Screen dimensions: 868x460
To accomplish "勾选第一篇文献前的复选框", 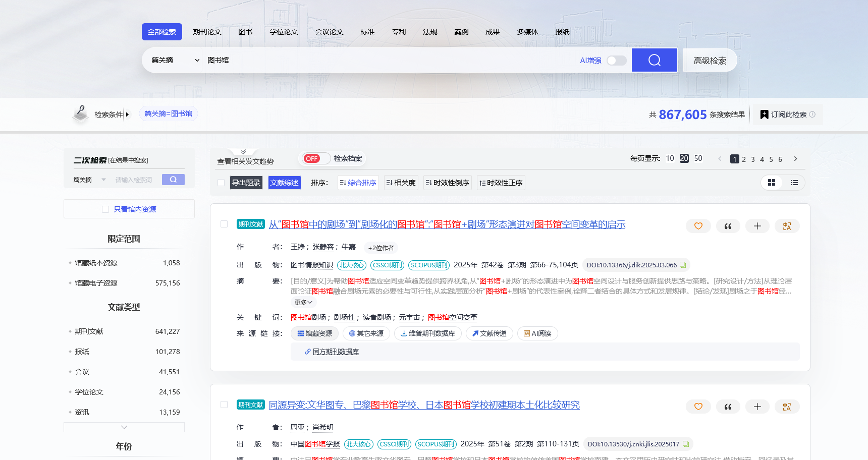I will (x=224, y=224).
